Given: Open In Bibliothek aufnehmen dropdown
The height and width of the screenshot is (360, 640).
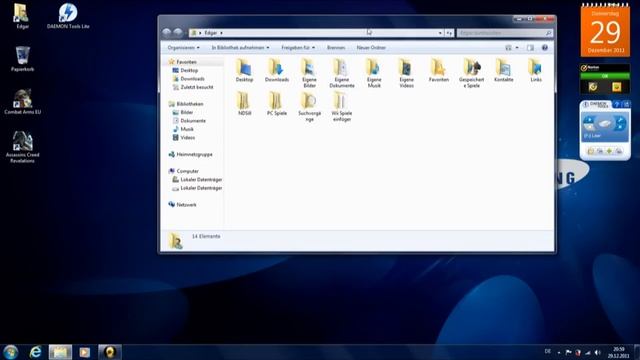Looking at the screenshot, I should (x=240, y=48).
